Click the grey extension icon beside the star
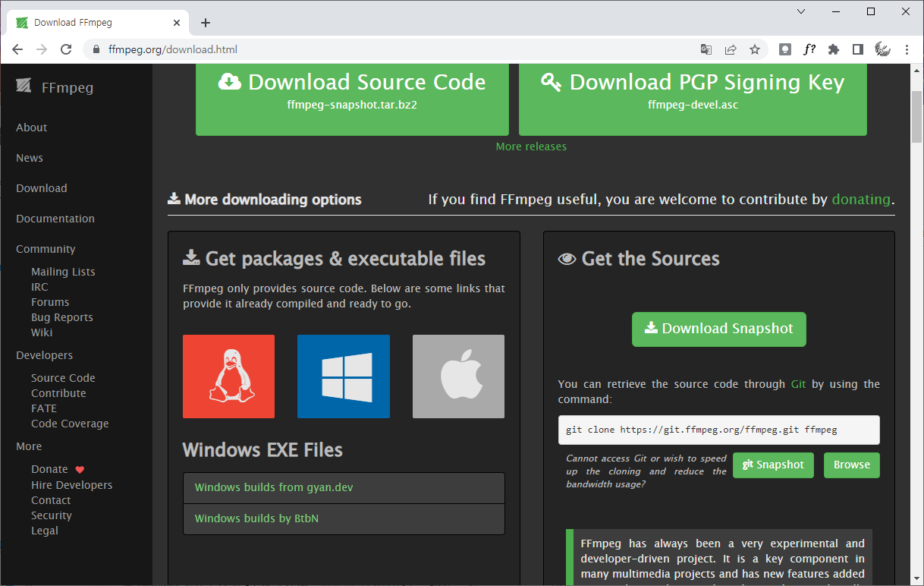 coord(785,49)
